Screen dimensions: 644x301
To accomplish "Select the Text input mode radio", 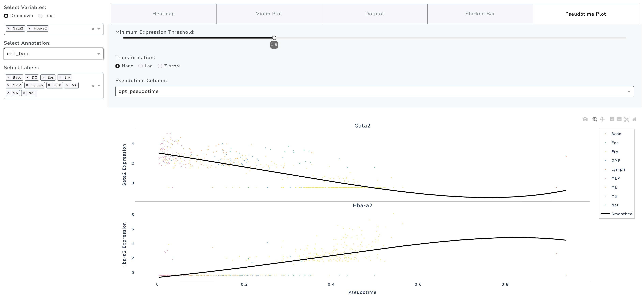I will coord(40,16).
